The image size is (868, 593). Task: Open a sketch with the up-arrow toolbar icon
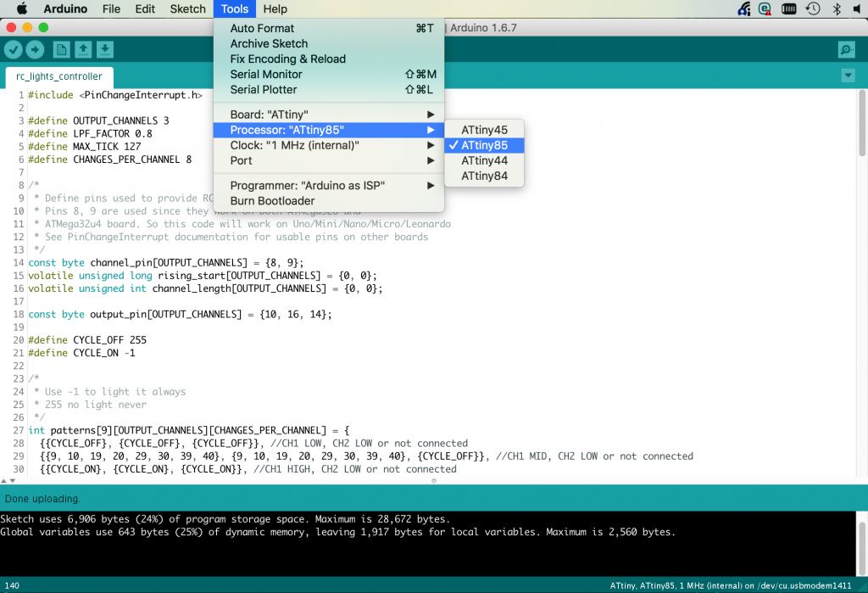83,49
